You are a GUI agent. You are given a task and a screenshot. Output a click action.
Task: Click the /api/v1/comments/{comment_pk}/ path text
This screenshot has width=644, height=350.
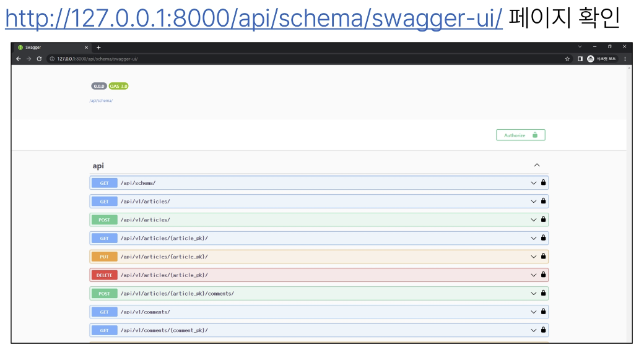click(x=164, y=331)
